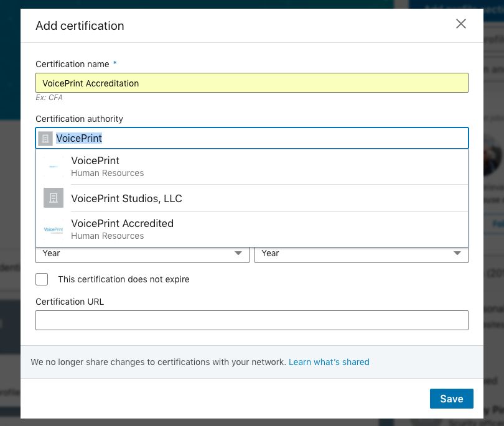Click the Certification authority input field

coord(251,138)
